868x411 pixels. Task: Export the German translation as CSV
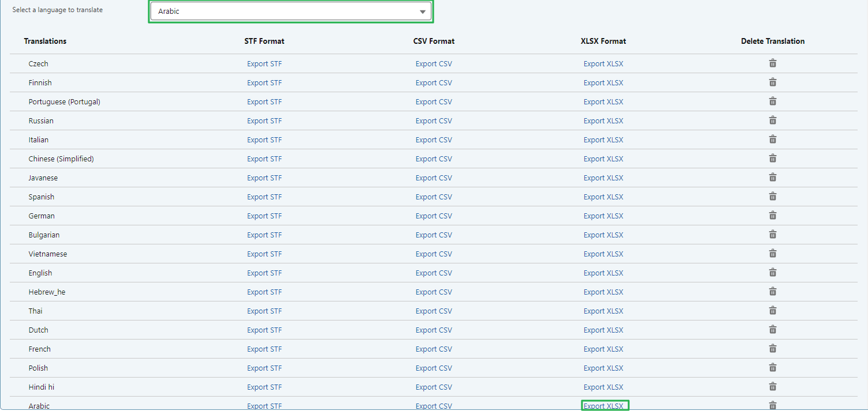(x=434, y=215)
